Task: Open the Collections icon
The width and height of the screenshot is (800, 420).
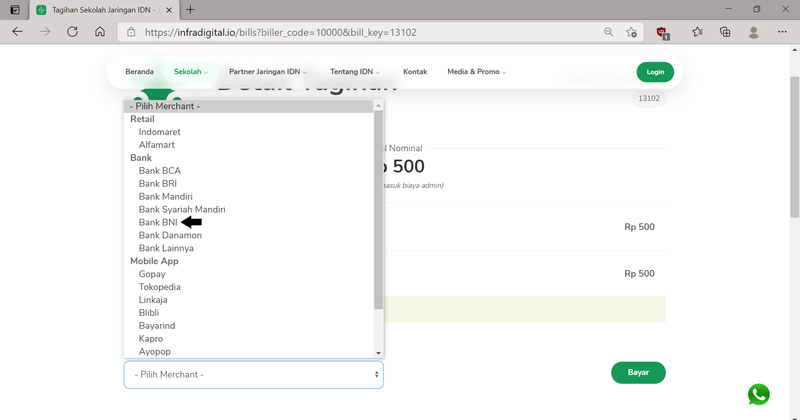Action: (725, 32)
